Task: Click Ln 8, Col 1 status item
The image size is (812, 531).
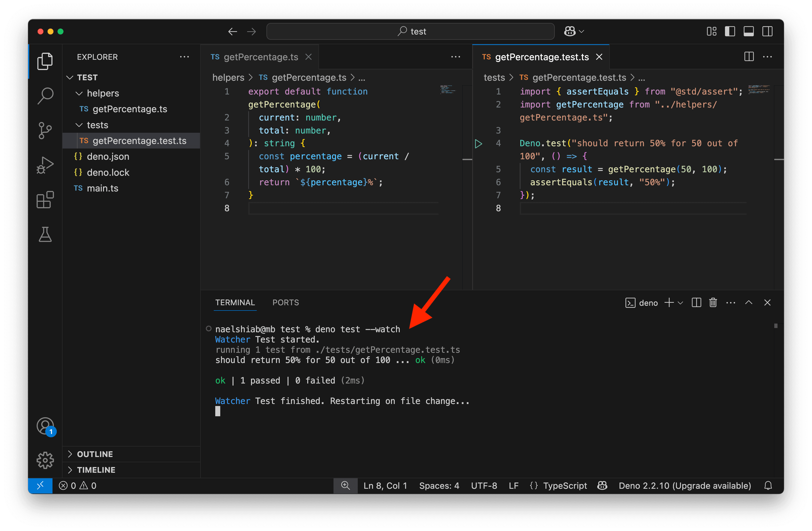Action: pos(385,485)
